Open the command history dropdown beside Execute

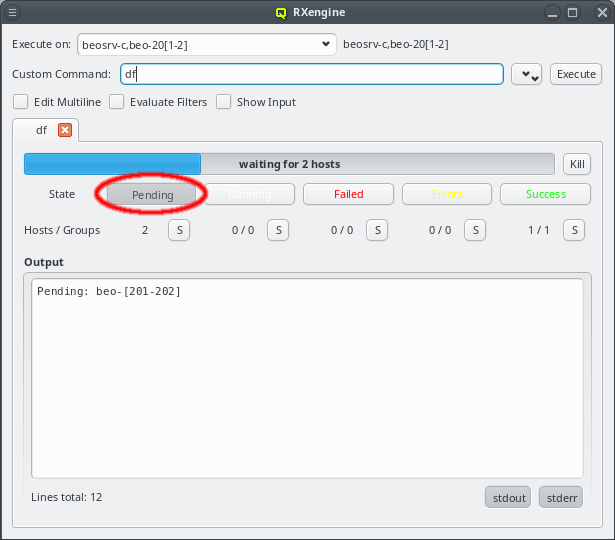[526, 75]
